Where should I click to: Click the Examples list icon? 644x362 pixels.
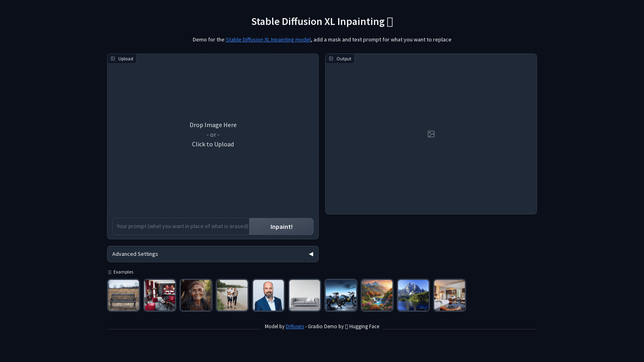[x=109, y=272]
